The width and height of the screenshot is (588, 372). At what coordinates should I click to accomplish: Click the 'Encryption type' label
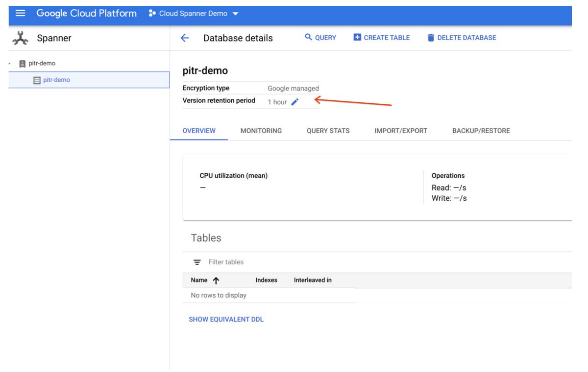pyautogui.click(x=206, y=88)
